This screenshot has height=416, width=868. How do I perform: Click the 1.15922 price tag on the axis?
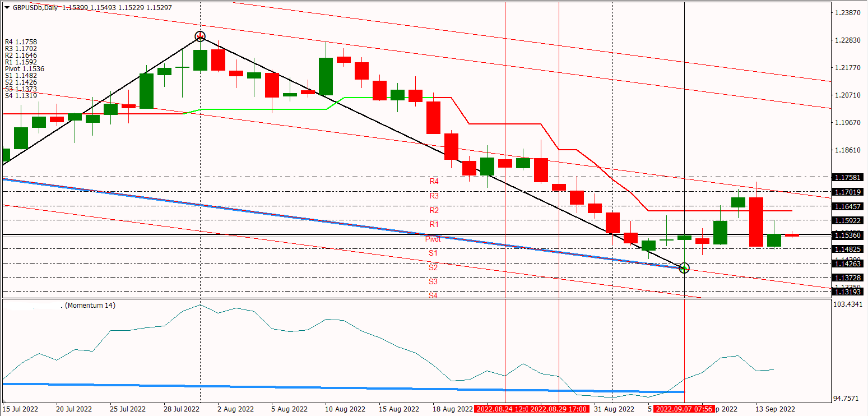pos(848,220)
